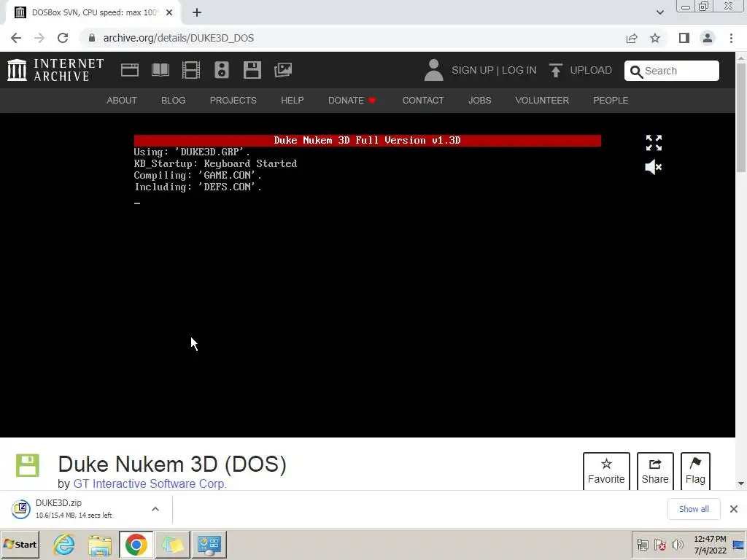Click the user avatar icon beside Sign Up
The width and height of the screenshot is (747, 560).
[x=433, y=70]
